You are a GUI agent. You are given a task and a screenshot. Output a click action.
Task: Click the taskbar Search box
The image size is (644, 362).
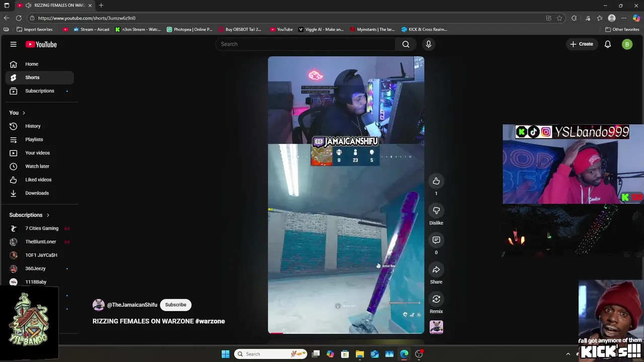(x=272, y=354)
